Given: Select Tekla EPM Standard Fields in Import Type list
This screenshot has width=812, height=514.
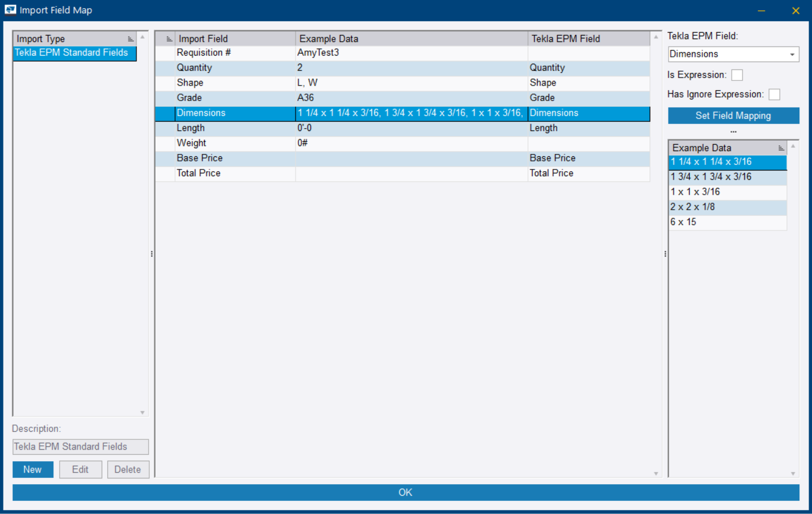Looking at the screenshot, I should point(75,53).
